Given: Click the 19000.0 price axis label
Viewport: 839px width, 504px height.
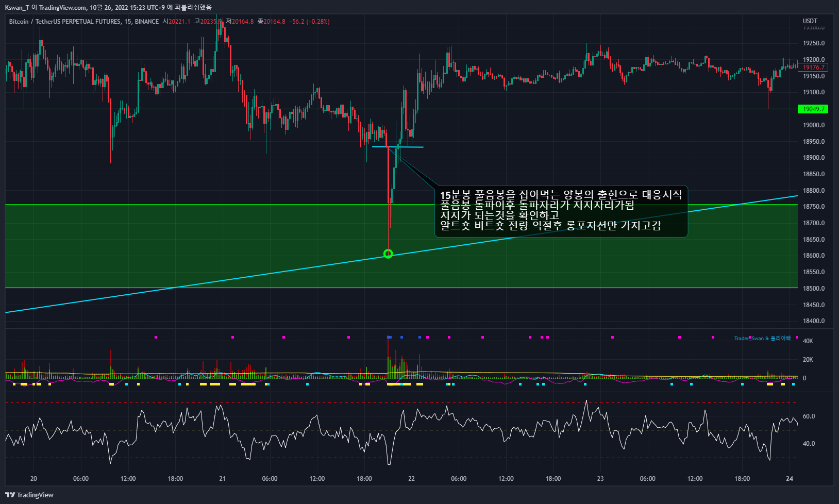Looking at the screenshot, I should pyautogui.click(x=814, y=125).
